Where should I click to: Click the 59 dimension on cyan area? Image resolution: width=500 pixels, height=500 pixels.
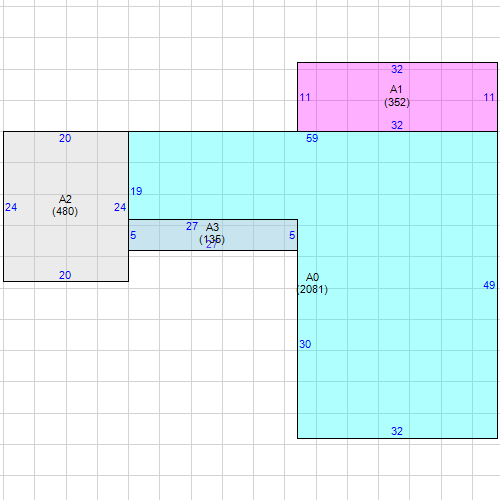click(x=312, y=138)
